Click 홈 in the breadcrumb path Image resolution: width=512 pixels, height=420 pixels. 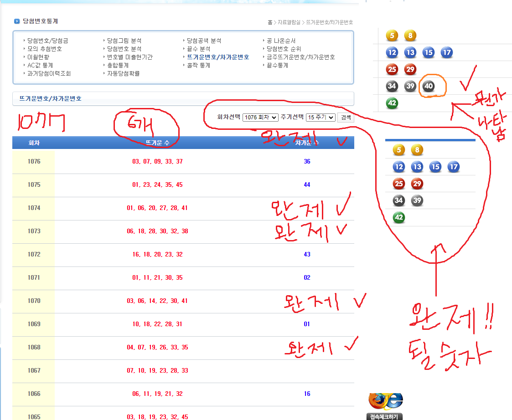point(270,22)
